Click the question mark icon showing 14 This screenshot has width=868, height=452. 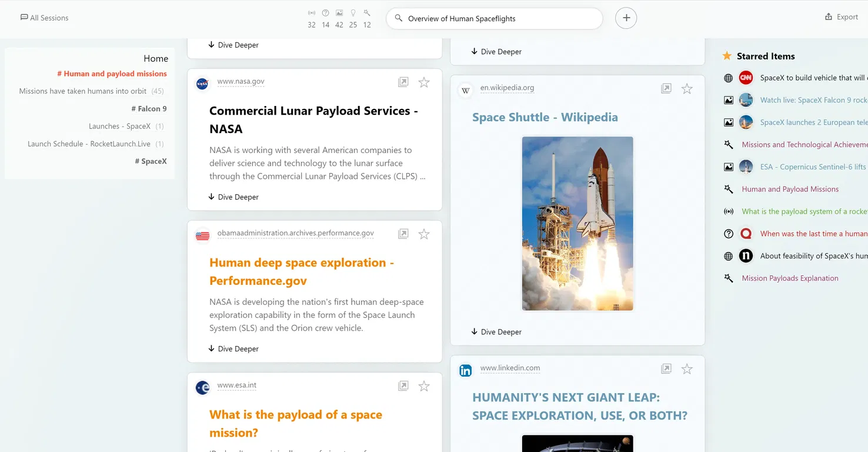[x=325, y=13]
